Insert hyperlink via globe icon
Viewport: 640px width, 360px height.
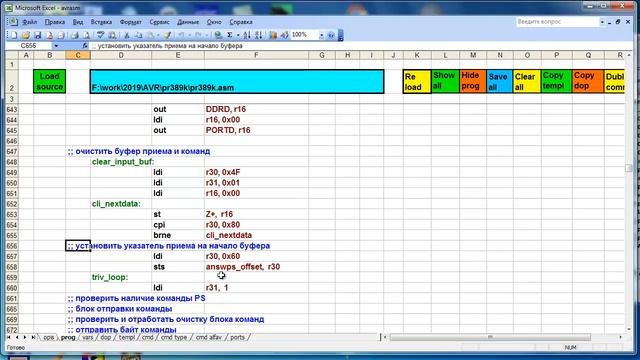click(218, 36)
